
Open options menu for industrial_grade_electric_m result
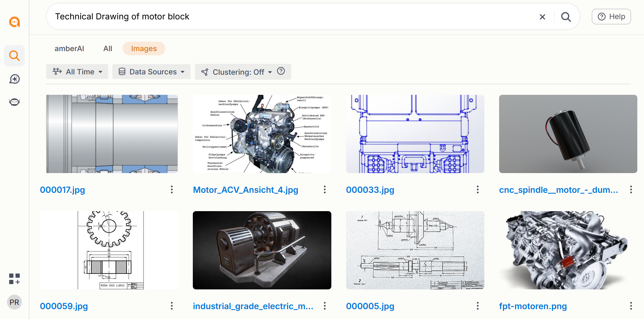325,306
